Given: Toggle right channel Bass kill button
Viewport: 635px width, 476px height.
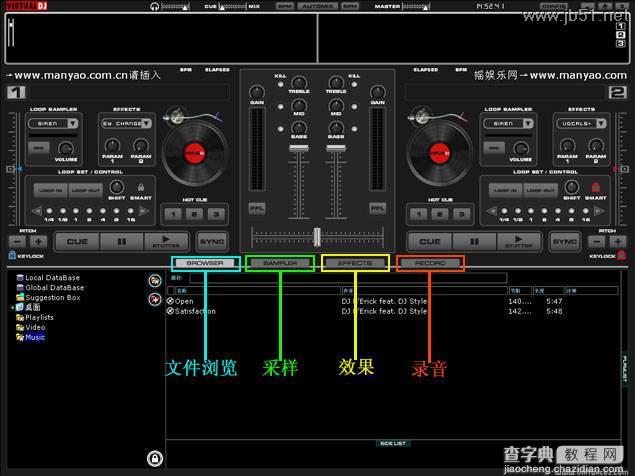Looking at the screenshot, I should coord(354,129).
